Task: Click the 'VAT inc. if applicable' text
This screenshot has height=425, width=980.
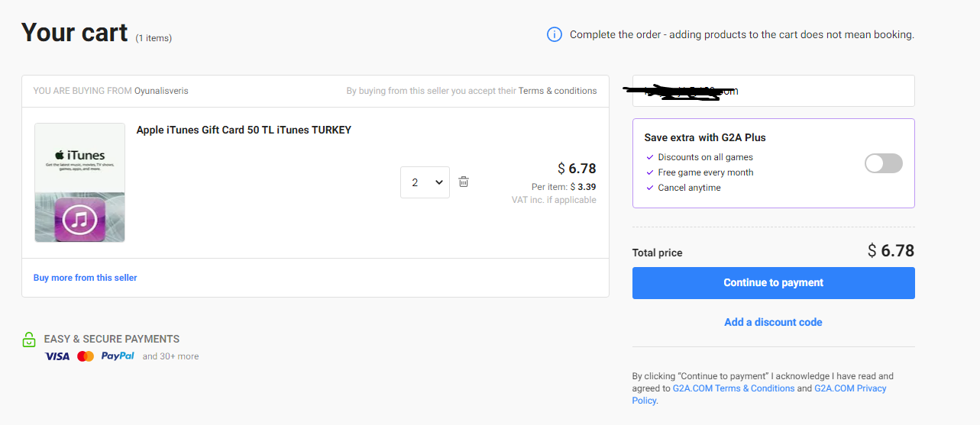Action: 554,200
